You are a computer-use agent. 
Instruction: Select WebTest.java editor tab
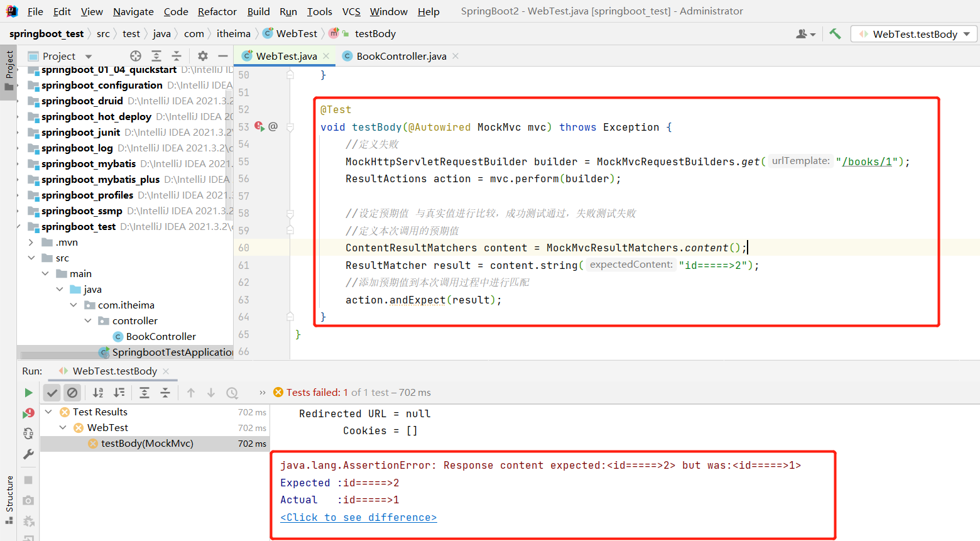pyautogui.click(x=286, y=56)
